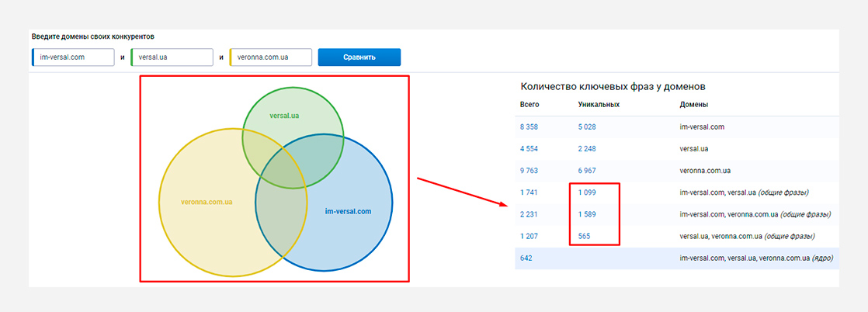This screenshot has height=312, width=868.
Task: Focus the versal.ua domain input field
Action: (172, 57)
